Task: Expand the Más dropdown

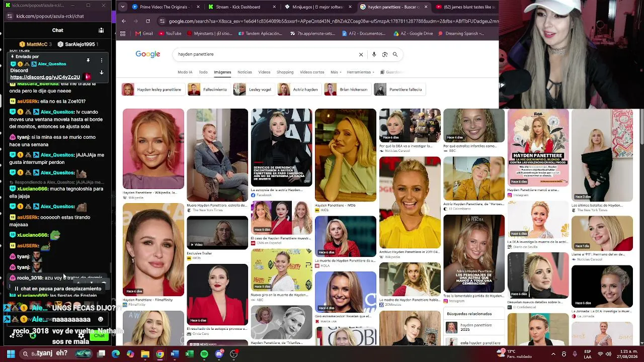Action: point(336,72)
